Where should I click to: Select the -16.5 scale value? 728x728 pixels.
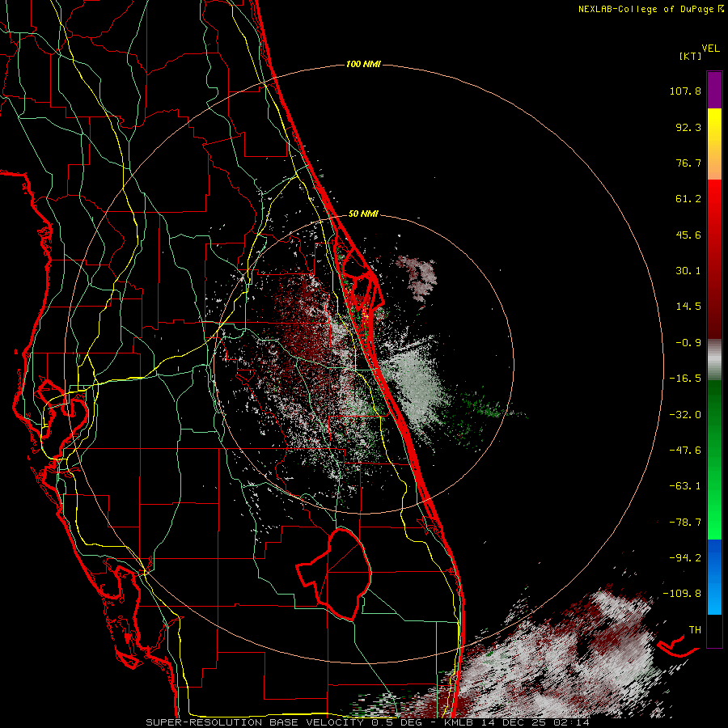(685, 379)
